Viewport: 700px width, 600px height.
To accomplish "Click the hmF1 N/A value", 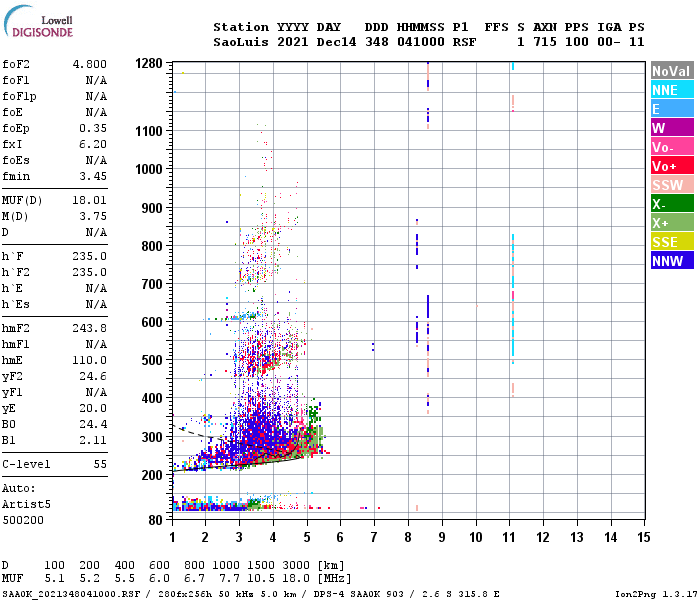I will (x=96, y=345).
